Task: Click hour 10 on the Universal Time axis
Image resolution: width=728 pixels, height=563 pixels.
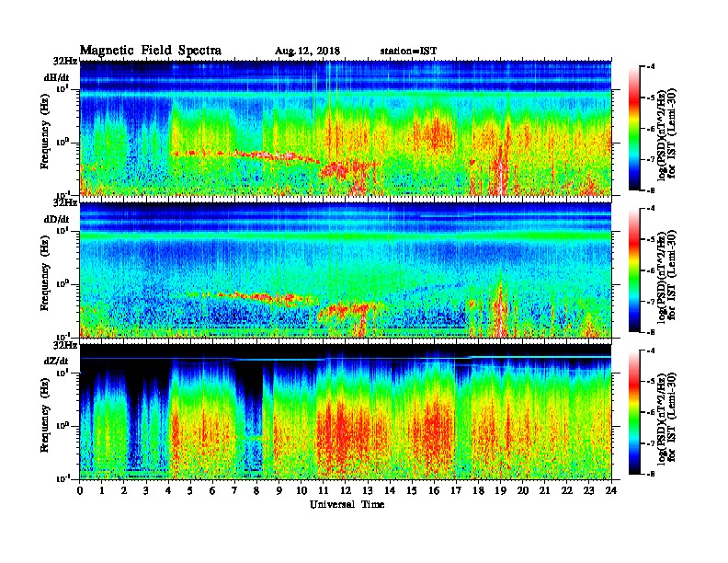Action: click(x=301, y=490)
